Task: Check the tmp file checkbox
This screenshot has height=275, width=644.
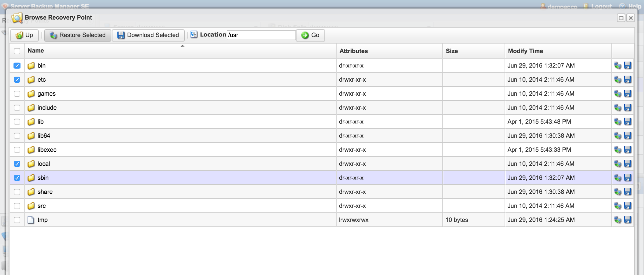Action: click(x=17, y=220)
